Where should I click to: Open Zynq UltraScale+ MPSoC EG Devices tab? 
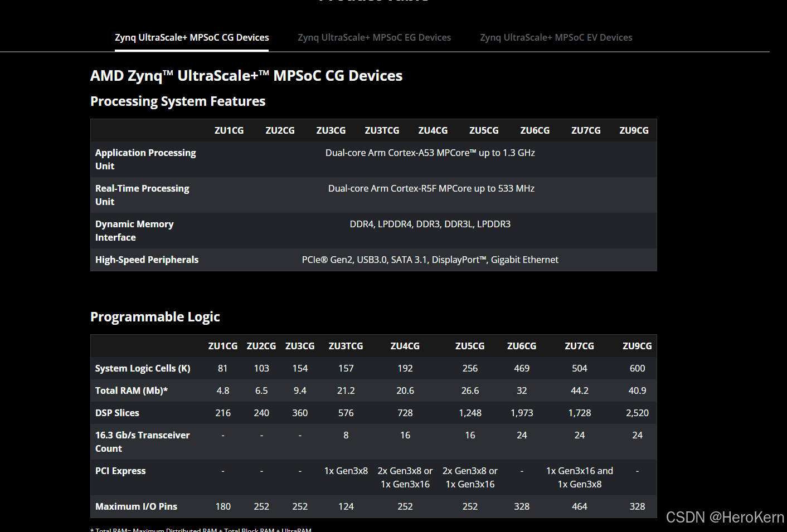click(374, 37)
